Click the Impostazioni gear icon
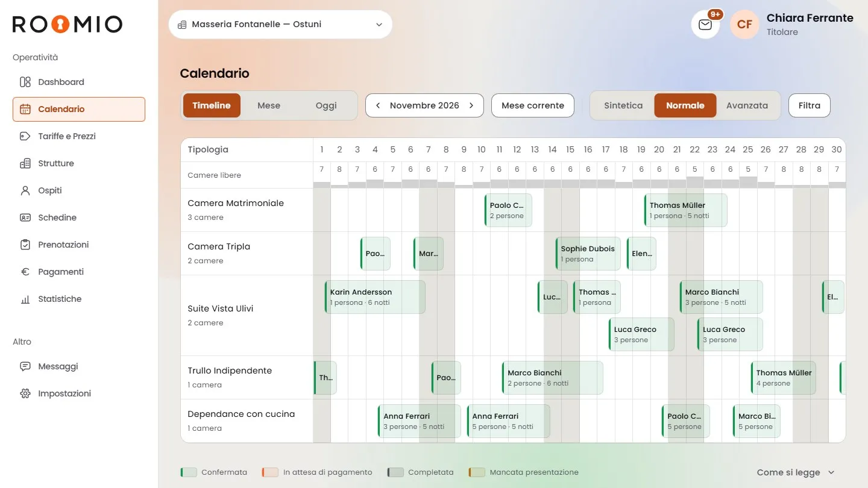The width and height of the screenshot is (868, 488). click(x=25, y=393)
